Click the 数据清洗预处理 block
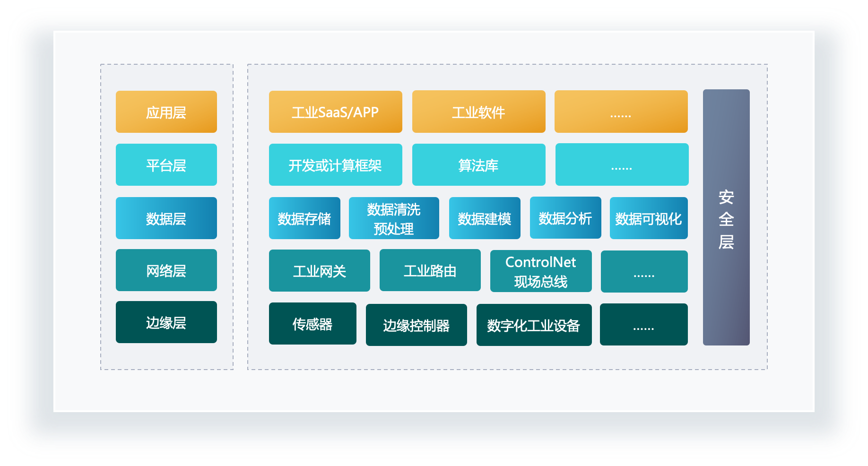The image size is (868, 466). (394, 218)
